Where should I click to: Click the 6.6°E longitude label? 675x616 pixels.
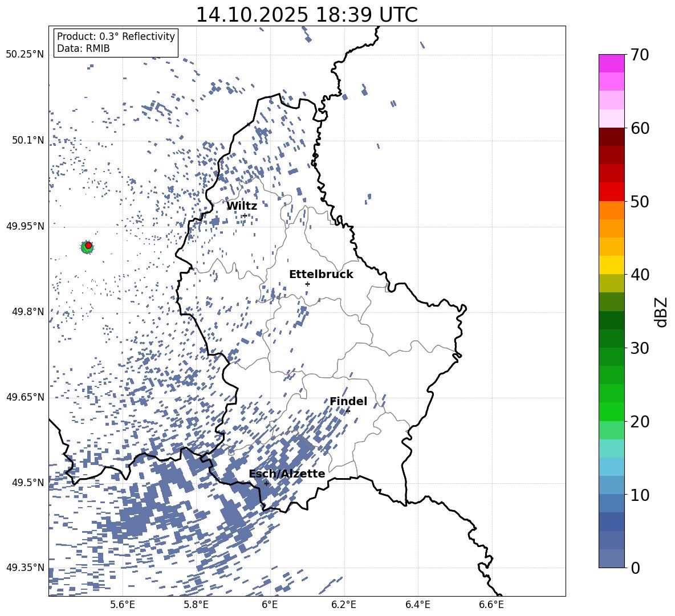(491, 605)
